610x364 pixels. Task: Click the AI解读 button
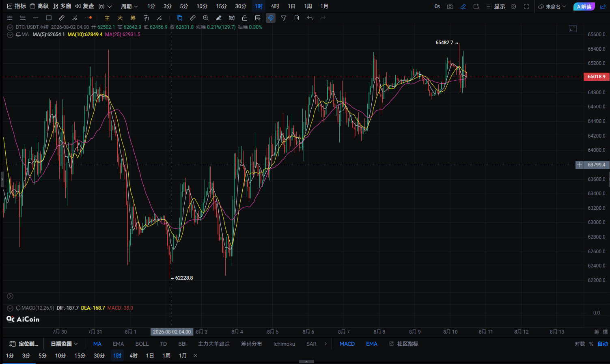pyautogui.click(x=584, y=6)
